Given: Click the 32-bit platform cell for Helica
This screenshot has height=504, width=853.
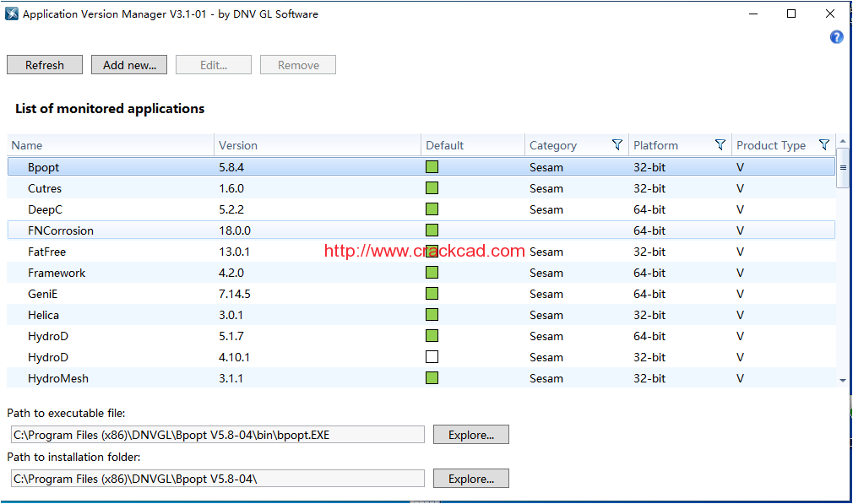Looking at the screenshot, I should click(649, 315).
